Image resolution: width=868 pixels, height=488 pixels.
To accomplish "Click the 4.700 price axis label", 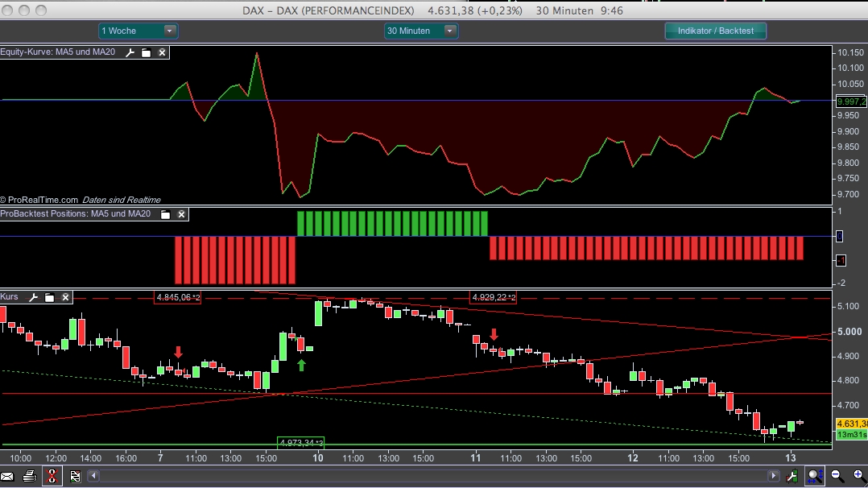I will click(848, 406).
